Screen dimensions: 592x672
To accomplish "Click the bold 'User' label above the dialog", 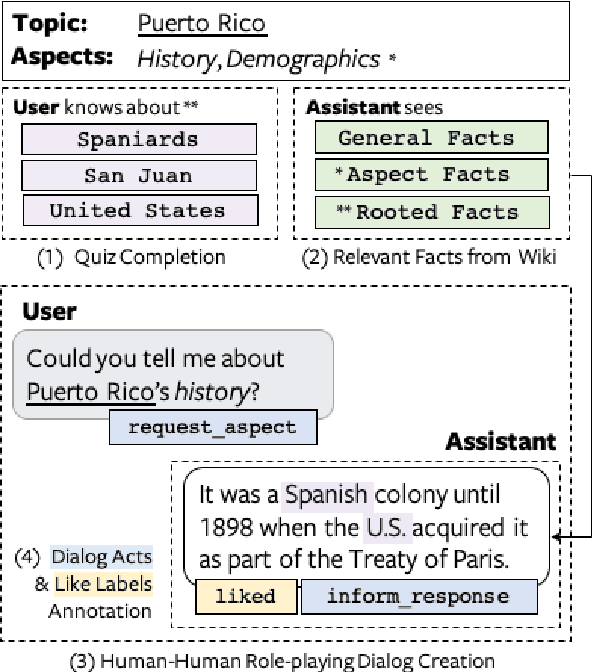I will (x=50, y=312).
